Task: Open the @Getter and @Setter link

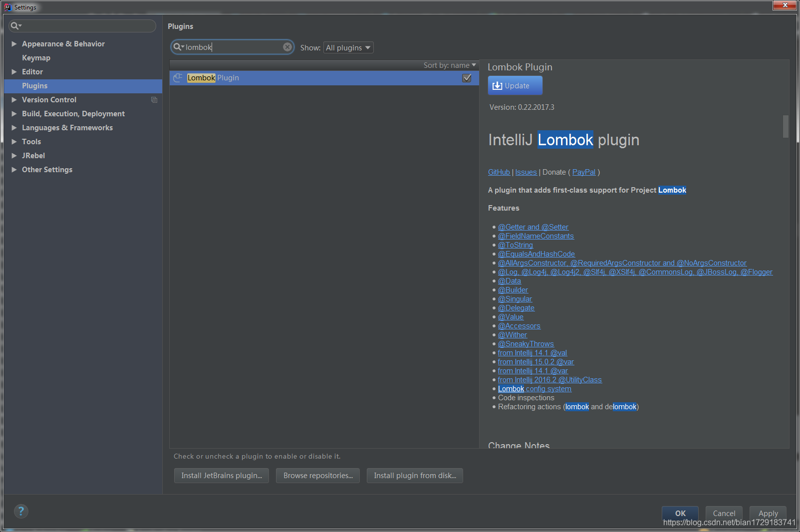Action: 533,227
